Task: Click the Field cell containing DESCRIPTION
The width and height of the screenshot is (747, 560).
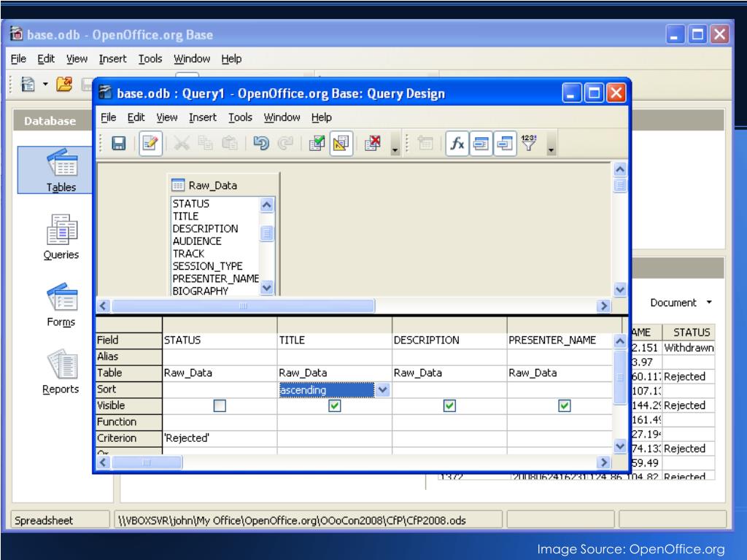Action: coord(449,340)
